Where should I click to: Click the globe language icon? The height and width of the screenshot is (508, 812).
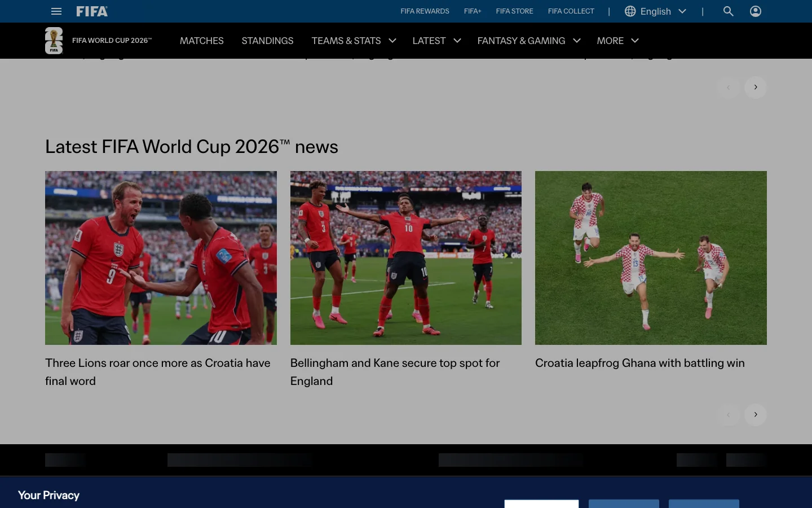pyautogui.click(x=630, y=11)
